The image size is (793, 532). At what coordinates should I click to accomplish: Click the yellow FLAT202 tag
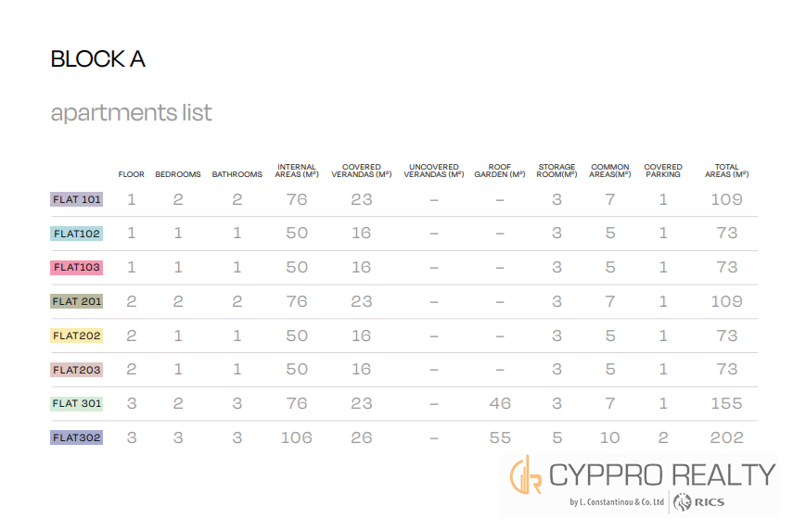pos(77,336)
